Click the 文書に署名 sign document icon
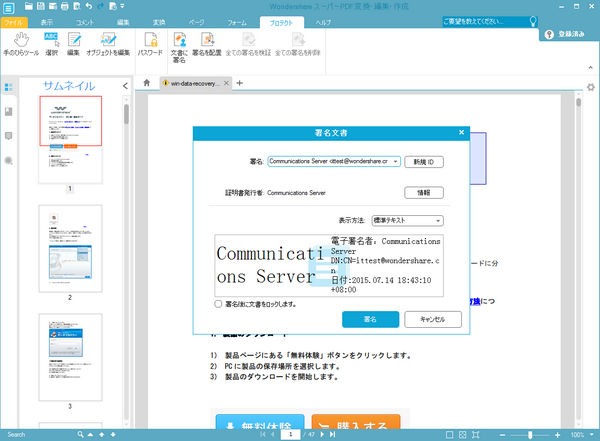600x441 pixels. point(179,47)
